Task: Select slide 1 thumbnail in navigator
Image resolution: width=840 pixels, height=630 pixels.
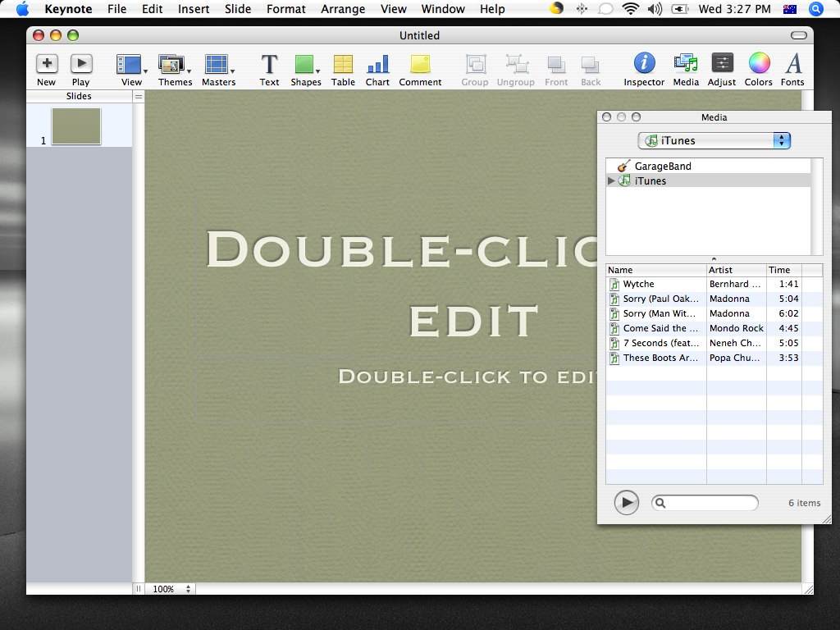Action: [76, 126]
